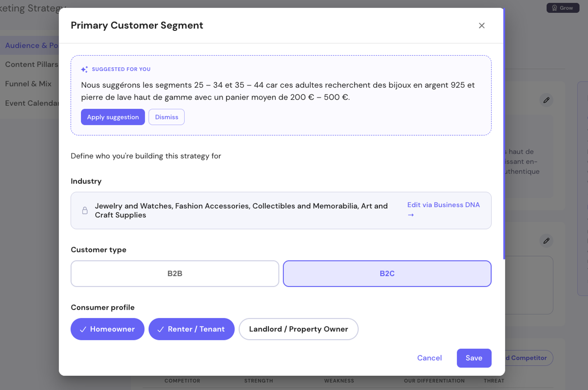588x390 pixels.
Task: Click the lock icon in Industry field
Action: [x=85, y=210]
